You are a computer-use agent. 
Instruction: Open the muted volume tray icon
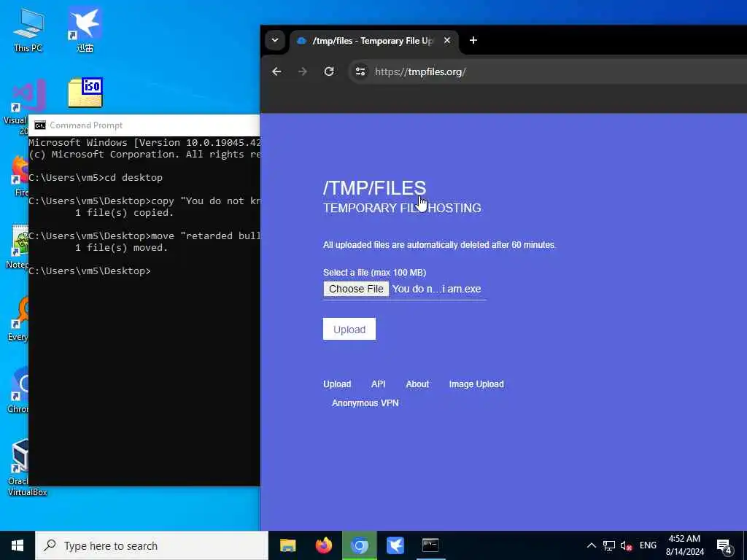[626, 545]
